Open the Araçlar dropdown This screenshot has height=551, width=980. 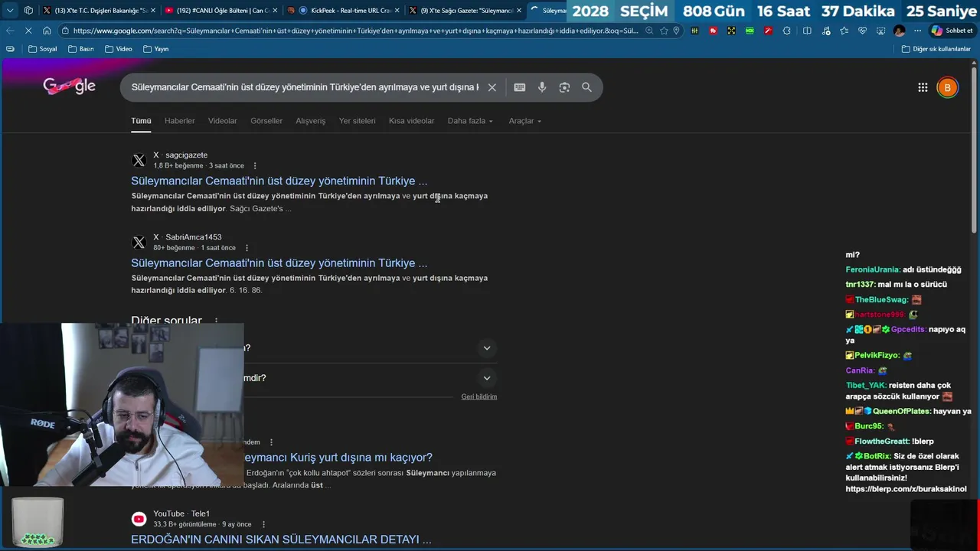[x=525, y=121]
